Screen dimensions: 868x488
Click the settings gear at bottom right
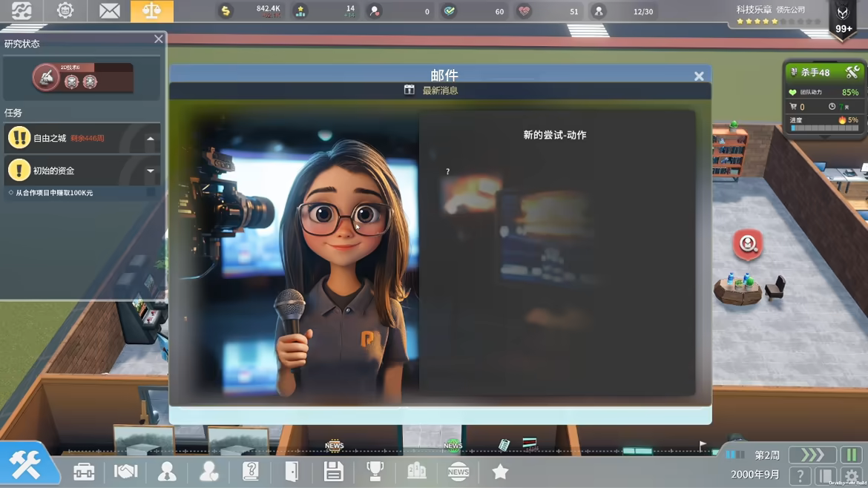852,475
